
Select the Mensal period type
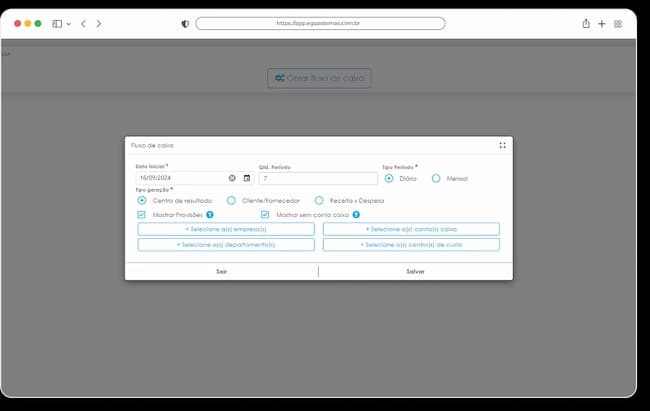pyautogui.click(x=436, y=178)
